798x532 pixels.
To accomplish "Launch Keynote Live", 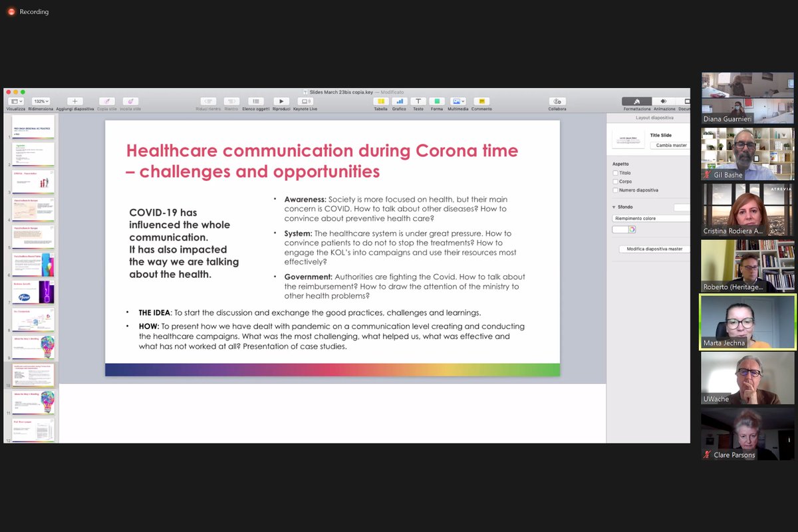I will tap(305, 101).
